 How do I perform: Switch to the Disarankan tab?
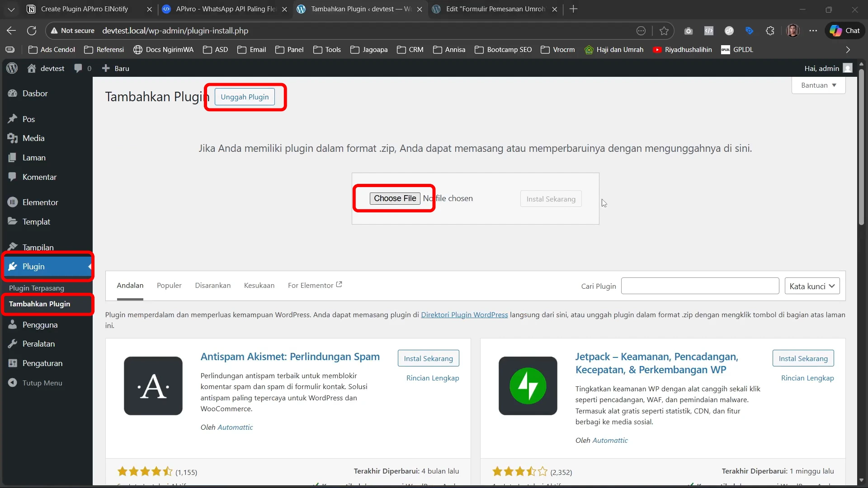[x=212, y=286]
